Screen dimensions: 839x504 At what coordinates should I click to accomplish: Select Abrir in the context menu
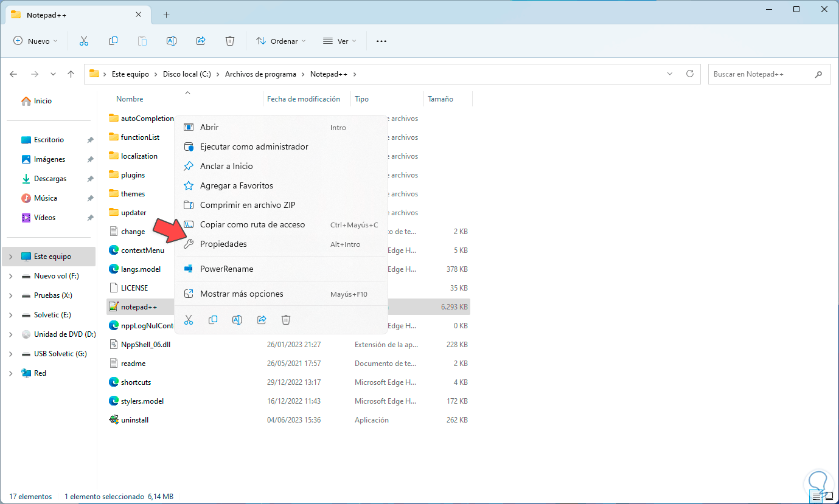point(281,128)
